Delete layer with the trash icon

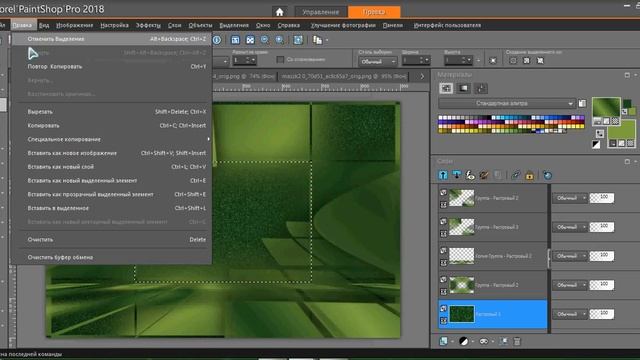(517, 341)
